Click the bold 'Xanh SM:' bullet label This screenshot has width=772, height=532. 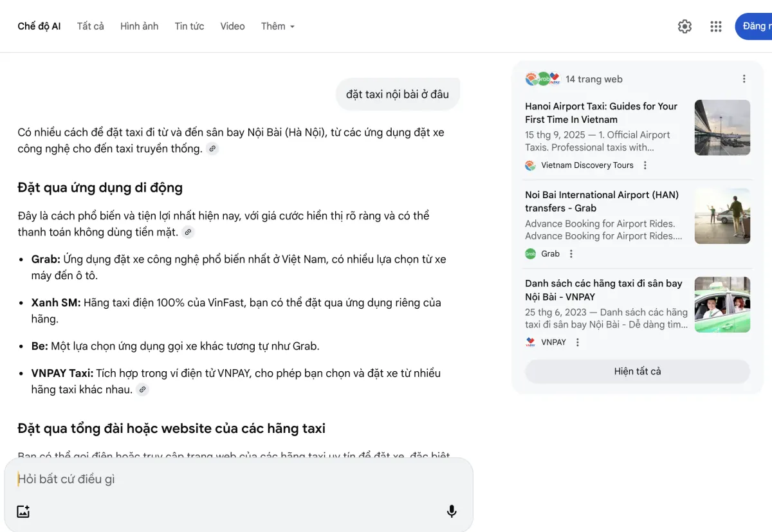(x=56, y=302)
